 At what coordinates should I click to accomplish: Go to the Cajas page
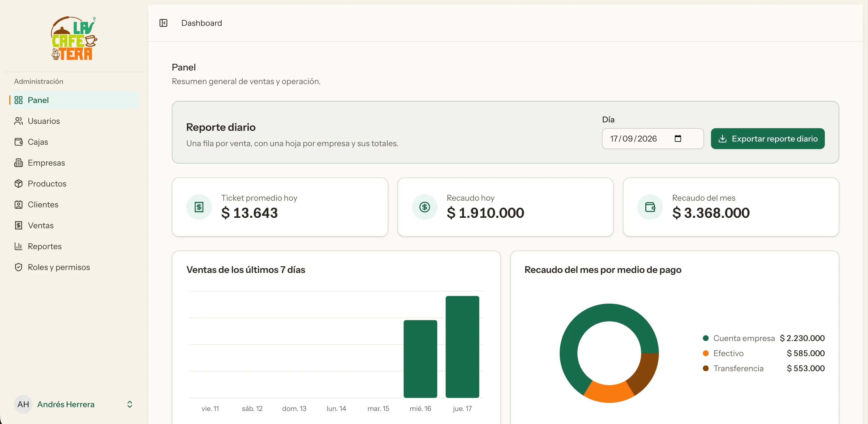point(74,142)
